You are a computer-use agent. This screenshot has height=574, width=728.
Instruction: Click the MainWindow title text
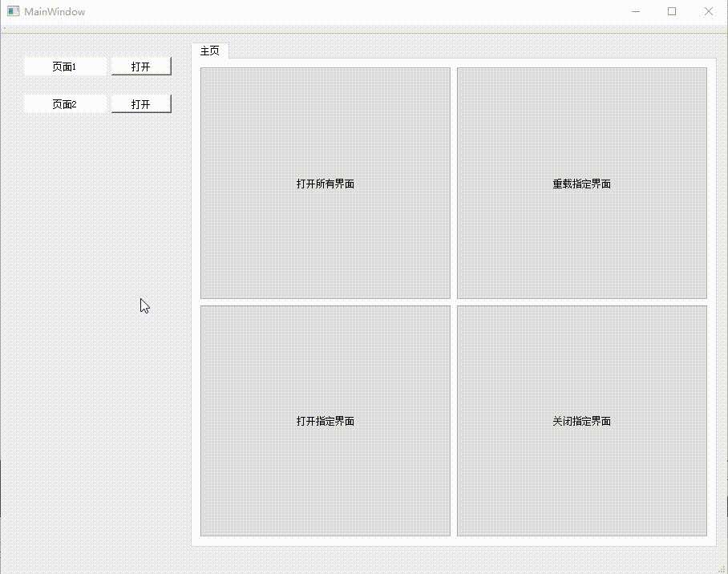click(x=55, y=11)
